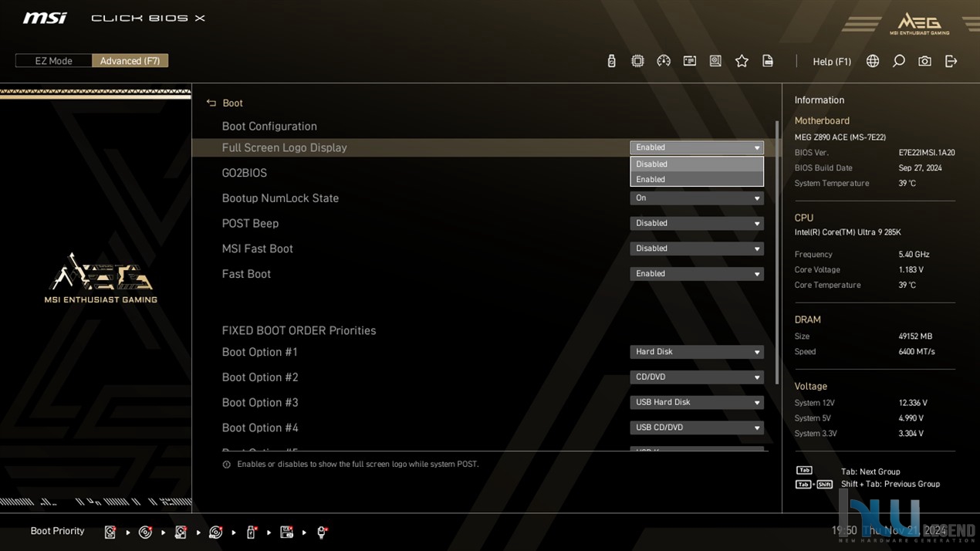Click the Boot Configuration heading
Viewport: 980px width, 551px height.
(x=269, y=127)
